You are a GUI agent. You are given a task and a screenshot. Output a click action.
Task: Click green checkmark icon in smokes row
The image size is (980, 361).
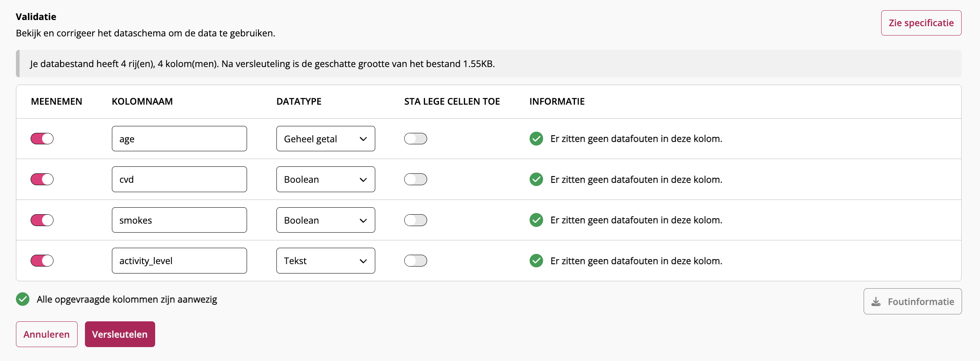click(x=536, y=220)
